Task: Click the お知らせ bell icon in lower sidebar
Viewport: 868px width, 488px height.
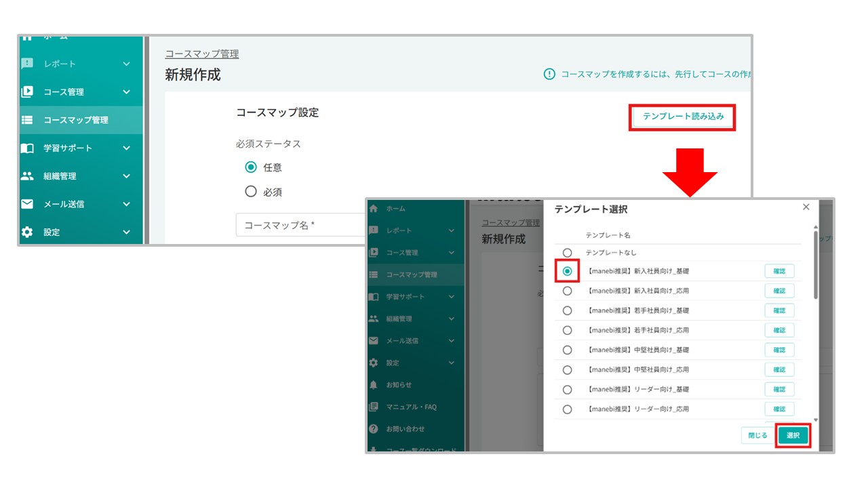Action: pyautogui.click(x=374, y=385)
